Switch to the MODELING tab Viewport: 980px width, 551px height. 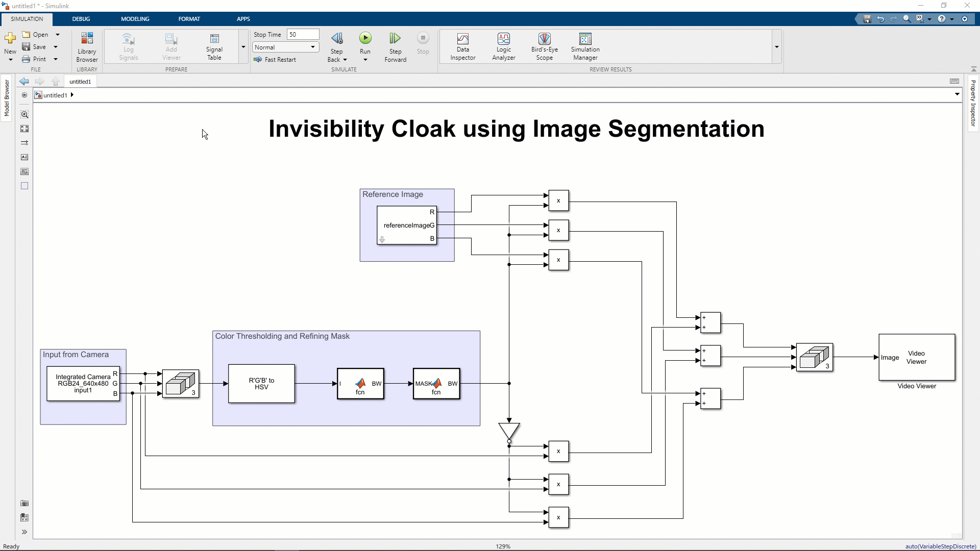135,19
